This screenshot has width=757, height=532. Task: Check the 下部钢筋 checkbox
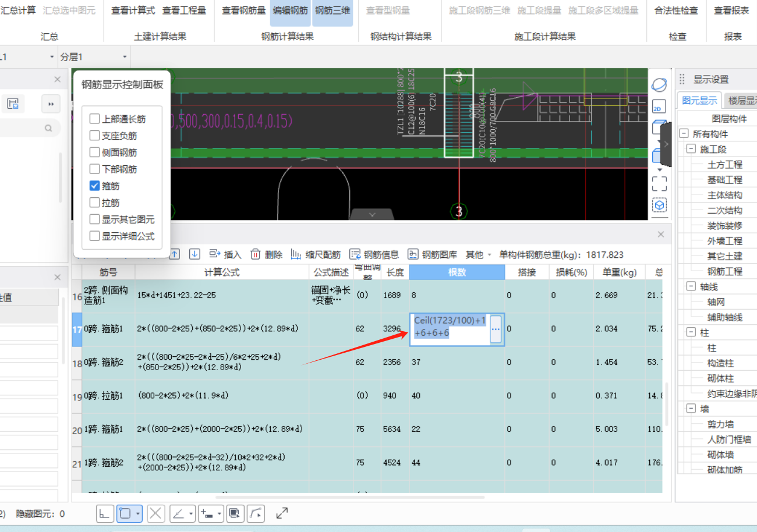point(94,169)
